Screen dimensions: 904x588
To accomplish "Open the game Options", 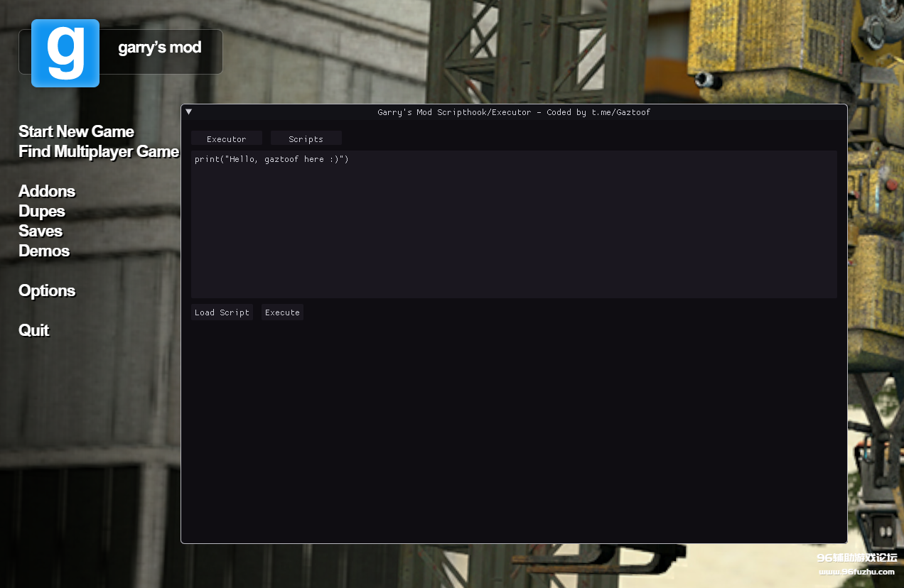I will [x=47, y=290].
